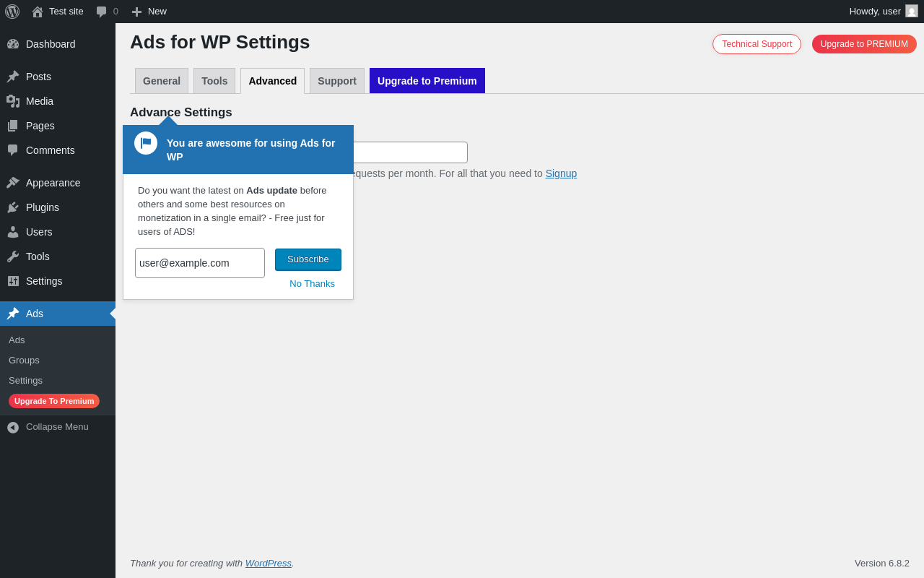Open the Upgrade to Premium tab
The width and height of the screenshot is (924, 578).
pos(427,81)
